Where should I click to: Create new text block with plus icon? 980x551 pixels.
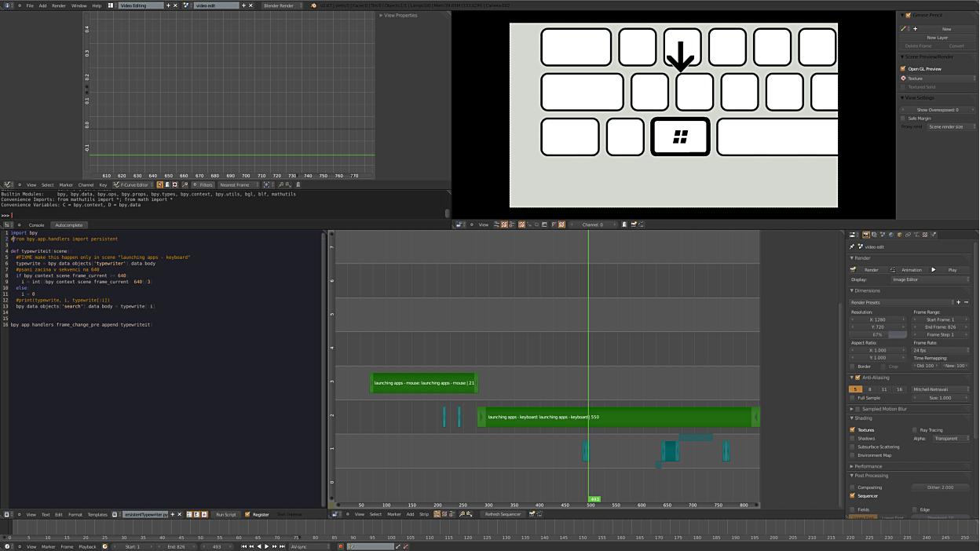[x=172, y=514]
